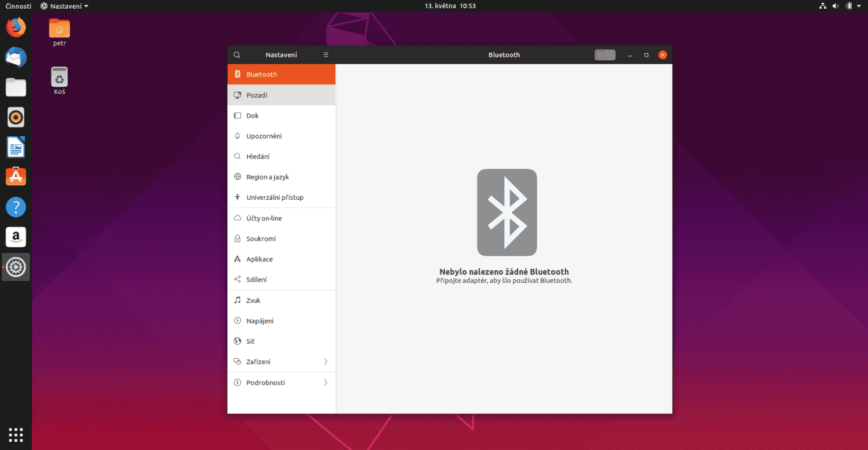Click the lock icon for Soukromí
This screenshot has height=450, width=868.
(238, 238)
